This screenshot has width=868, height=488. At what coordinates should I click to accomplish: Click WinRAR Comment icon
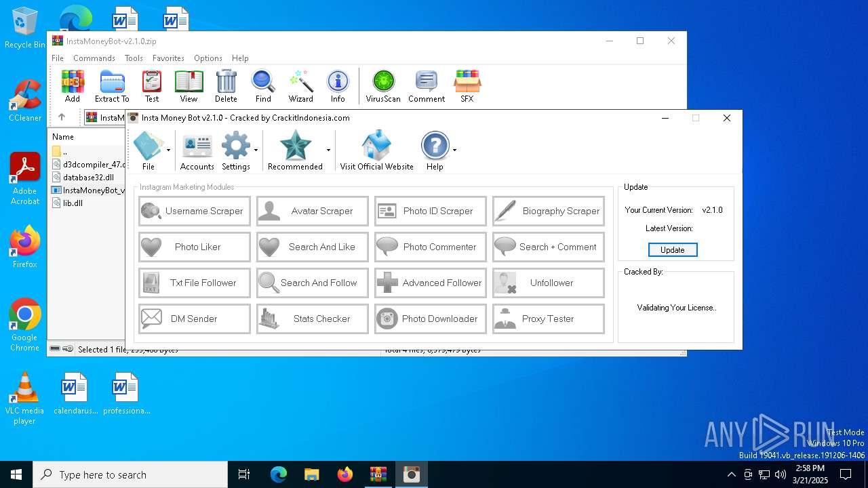tap(427, 86)
